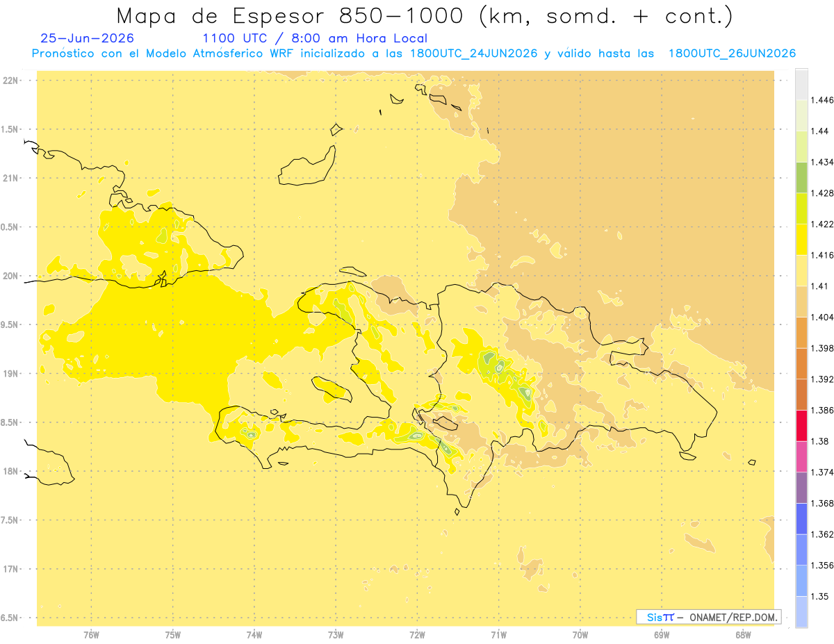This screenshot has height=644, width=834.
Task: Click the '1.416' legend value
Action: click(822, 255)
